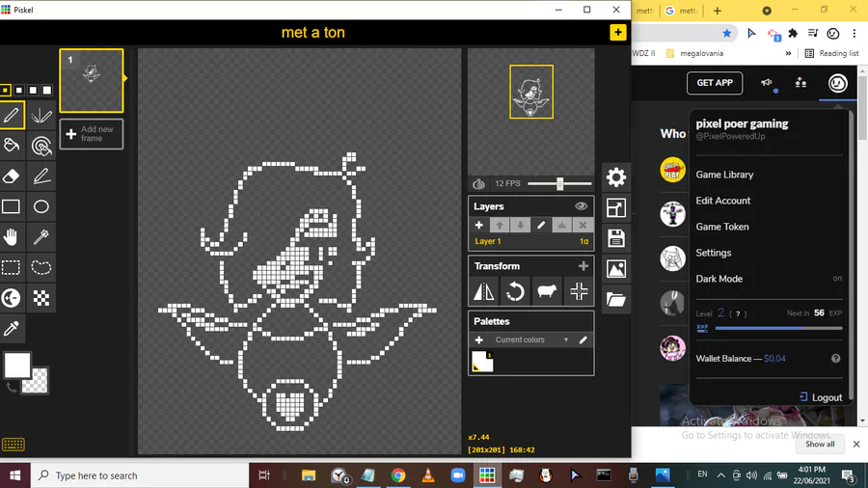Select third pen size option
This screenshot has height=488, width=868.
[33, 91]
